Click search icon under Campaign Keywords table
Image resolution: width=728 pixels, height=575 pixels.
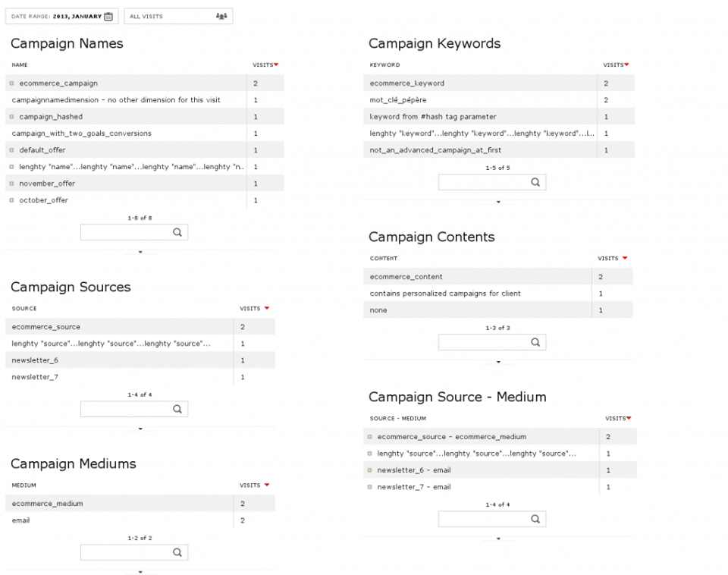tap(535, 182)
